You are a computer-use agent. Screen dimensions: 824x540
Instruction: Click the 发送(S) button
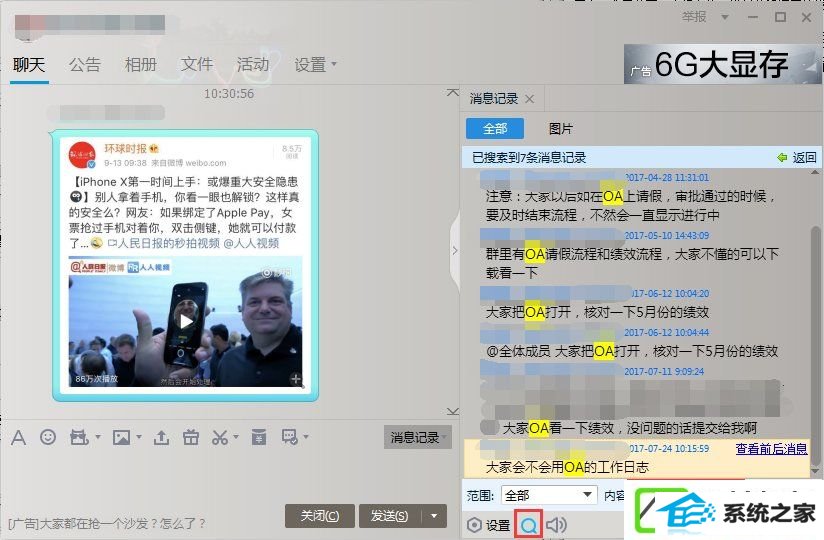click(390, 516)
